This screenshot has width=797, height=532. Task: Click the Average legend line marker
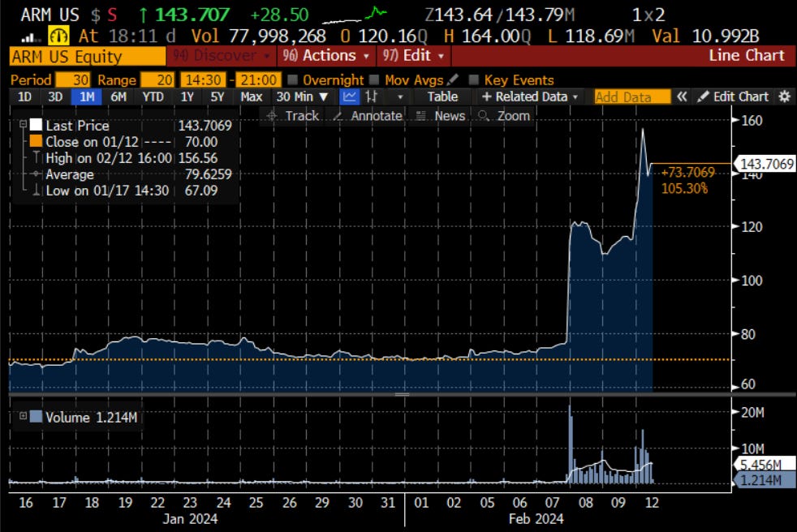pyautogui.click(x=36, y=174)
